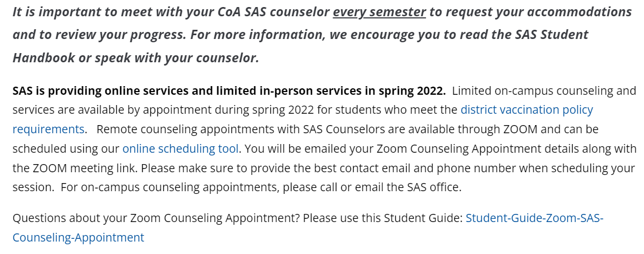Open the online scheduling tool link

[180, 148]
